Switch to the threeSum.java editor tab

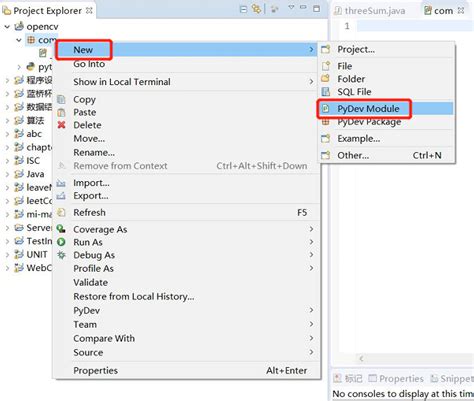point(370,11)
